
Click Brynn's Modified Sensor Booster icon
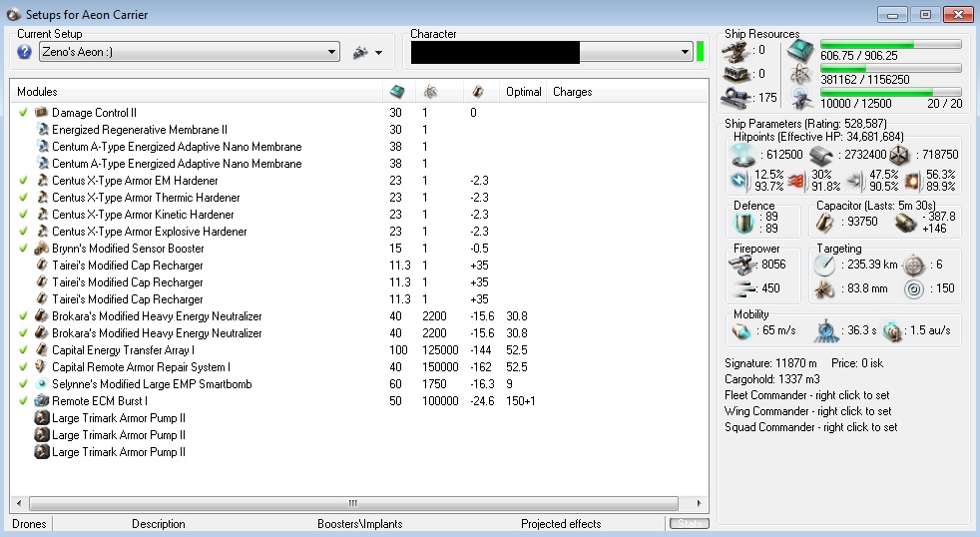tap(41, 249)
